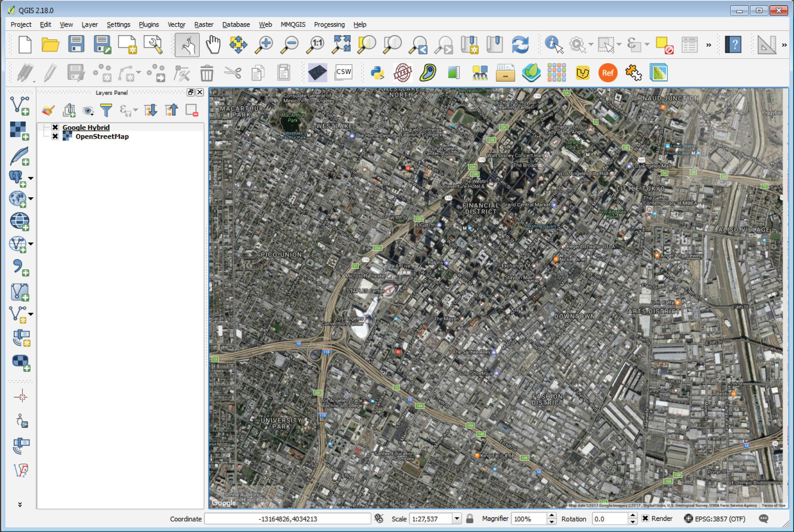Click the Add Group icon in Layers Panel
The height and width of the screenshot is (532, 794).
tap(69, 110)
